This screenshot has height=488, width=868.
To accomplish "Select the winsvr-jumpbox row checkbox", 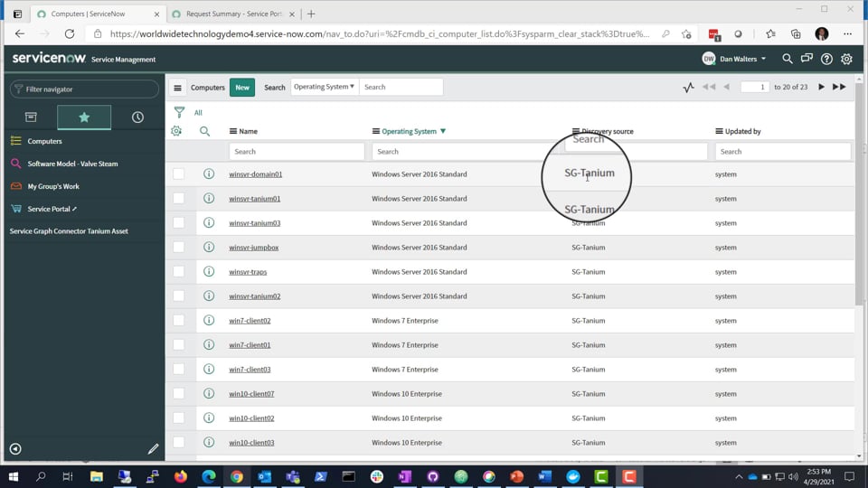I will [178, 248].
